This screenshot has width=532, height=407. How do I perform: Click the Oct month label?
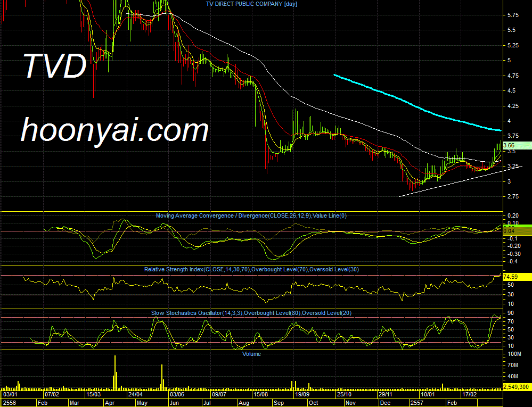coord(314,403)
